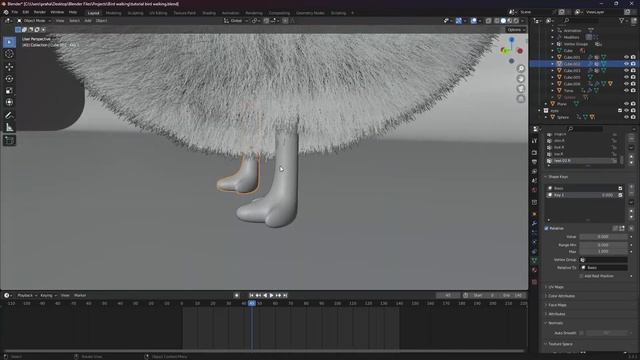Expand the UV Maps panel
This screenshot has width=640, height=360.
pyautogui.click(x=556, y=287)
